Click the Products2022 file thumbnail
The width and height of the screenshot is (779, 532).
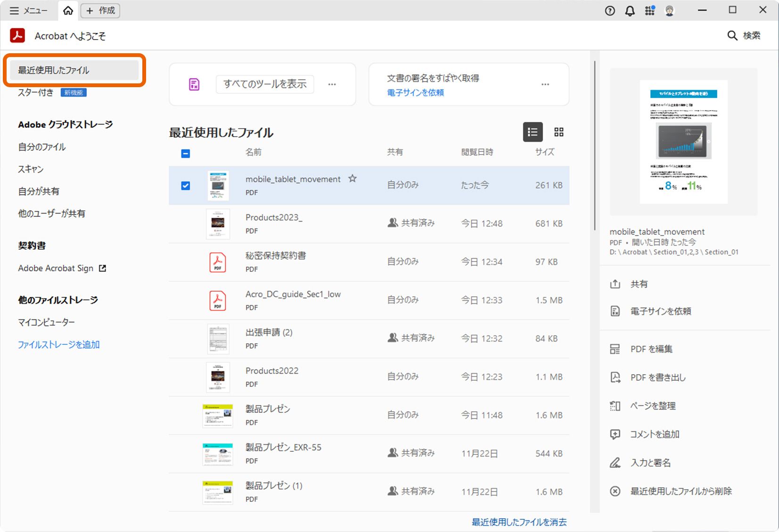(218, 377)
